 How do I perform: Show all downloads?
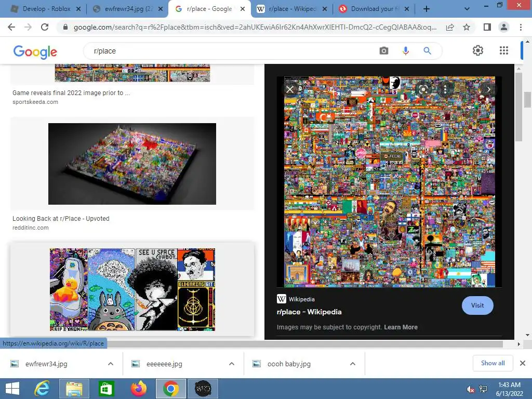tap(493, 363)
